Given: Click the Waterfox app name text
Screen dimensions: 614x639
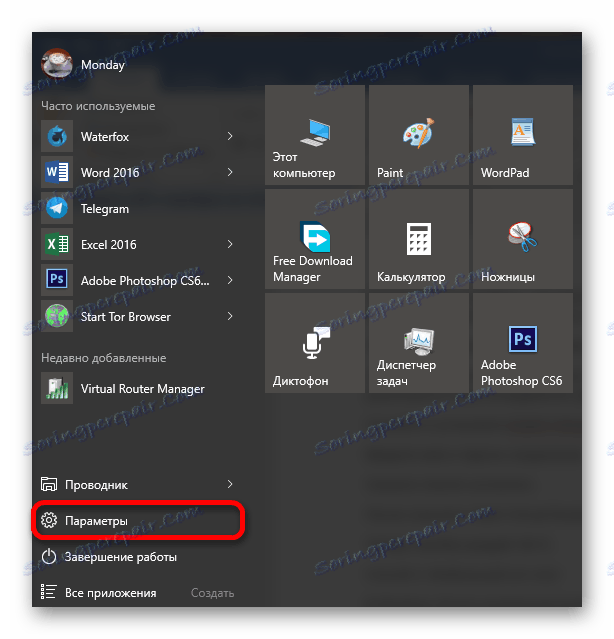Looking at the screenshot, I should (x=105, y=137).
